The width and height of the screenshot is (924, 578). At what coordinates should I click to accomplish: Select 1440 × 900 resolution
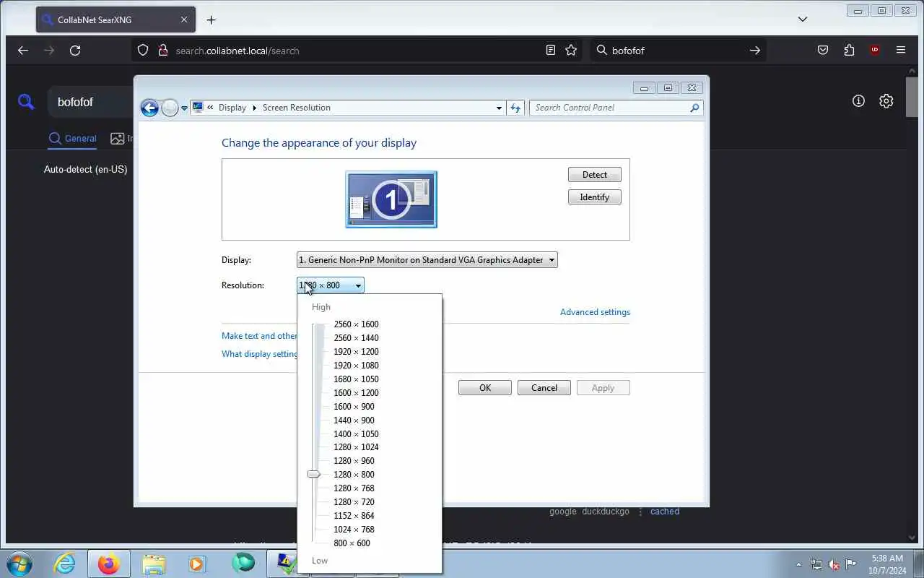(x=354, y=420)
